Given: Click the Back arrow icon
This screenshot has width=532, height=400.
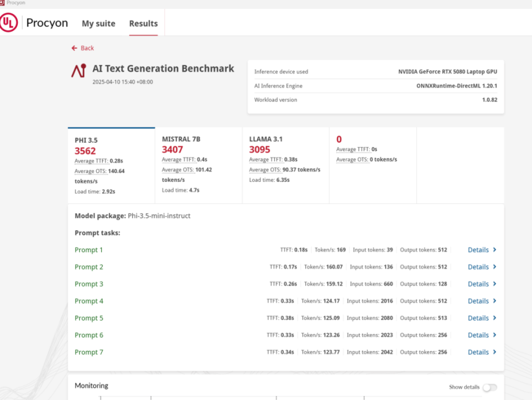Looking at the screenshot, I should [74, 48].
